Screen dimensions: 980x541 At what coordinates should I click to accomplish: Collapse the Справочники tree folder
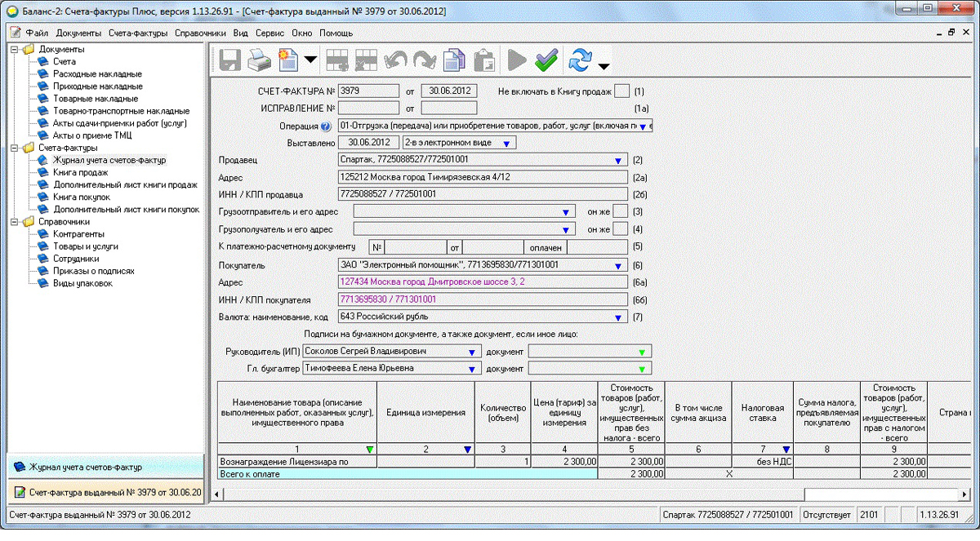[15, 221]
